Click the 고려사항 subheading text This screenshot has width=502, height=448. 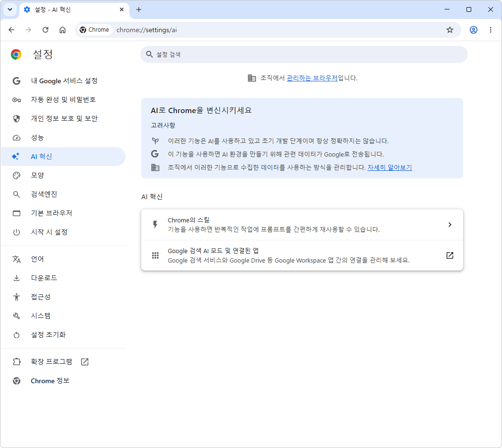pyautogui.click(x=163, y=125)
